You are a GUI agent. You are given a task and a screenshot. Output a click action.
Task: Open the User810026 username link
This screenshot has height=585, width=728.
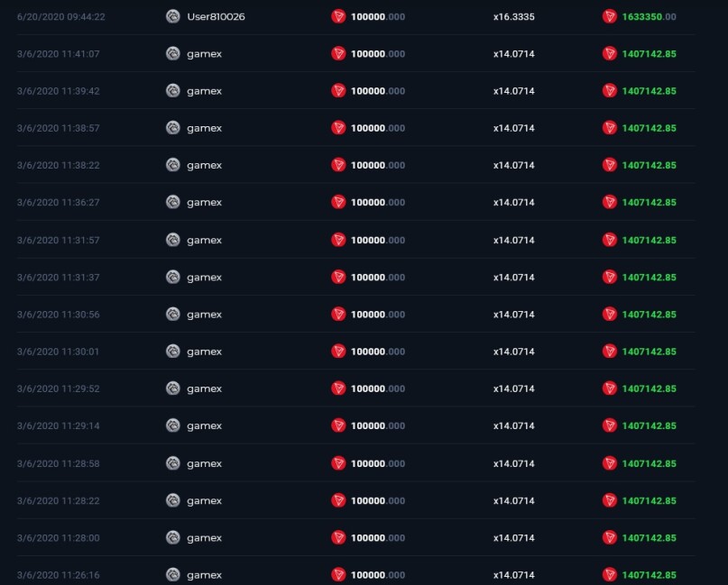(x=216, y=17)
